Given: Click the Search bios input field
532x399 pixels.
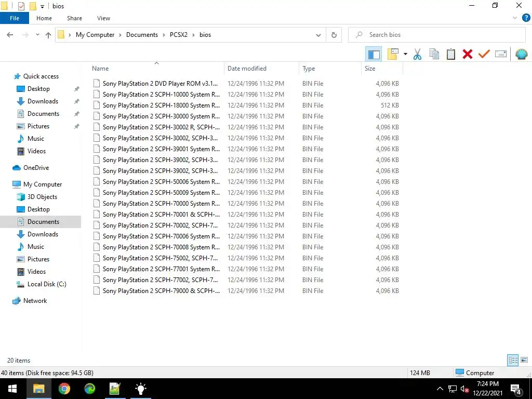Looking at the screenshot, I should click(x=436, y=35).
